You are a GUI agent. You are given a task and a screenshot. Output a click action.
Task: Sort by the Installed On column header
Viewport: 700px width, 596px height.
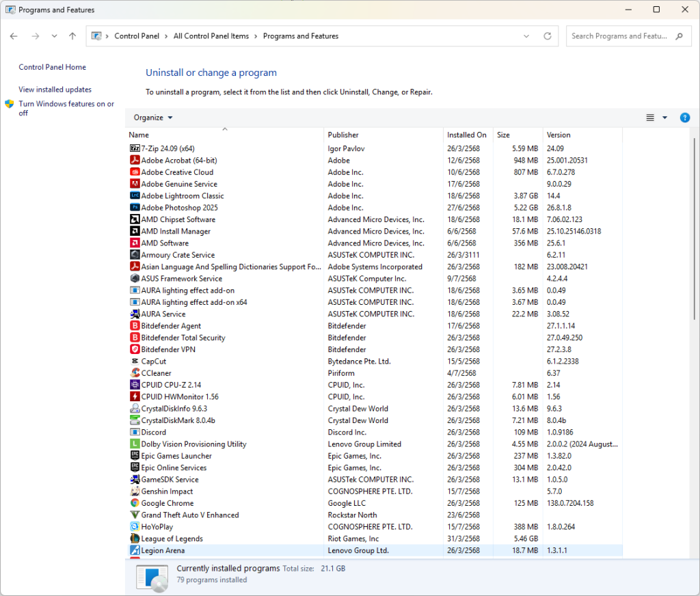coord(468,135)
